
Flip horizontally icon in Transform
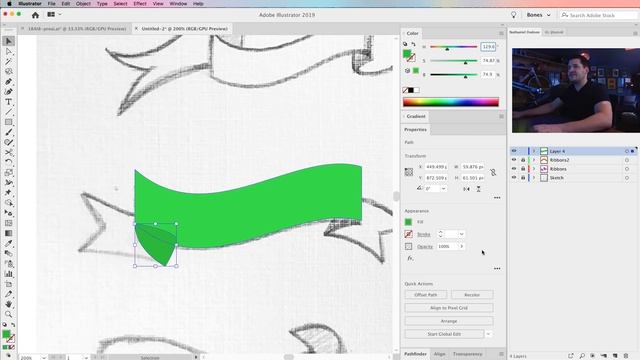tap(466, 189)
